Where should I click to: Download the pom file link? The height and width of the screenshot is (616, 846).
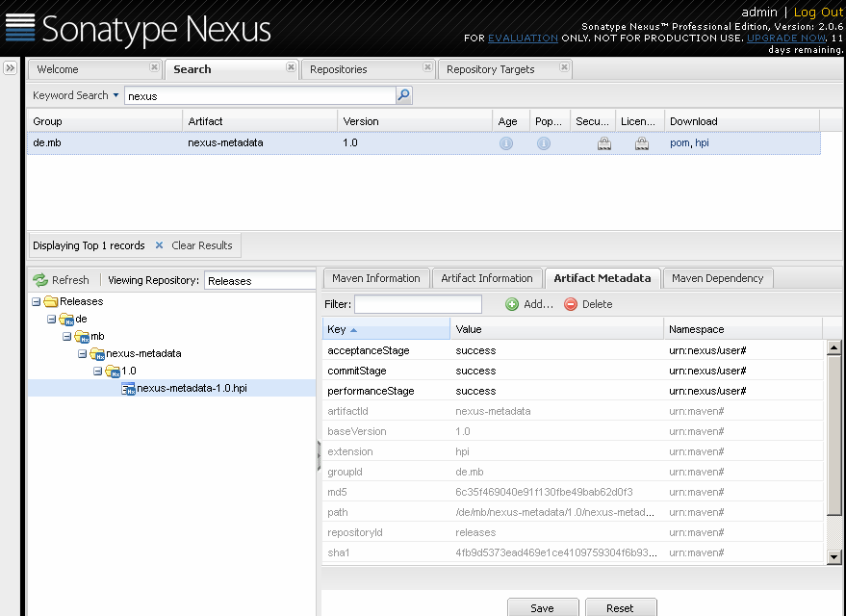pyautogui.click(x=679, y=143)
